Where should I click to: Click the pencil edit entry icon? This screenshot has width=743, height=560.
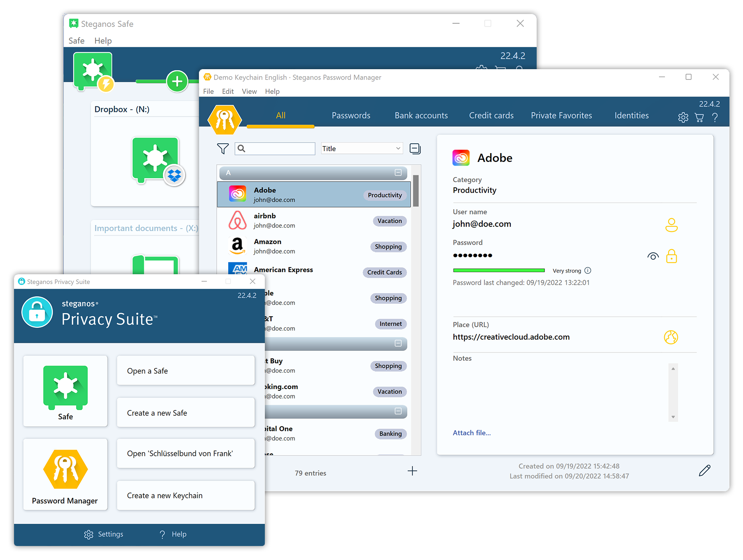click(705, 470)
